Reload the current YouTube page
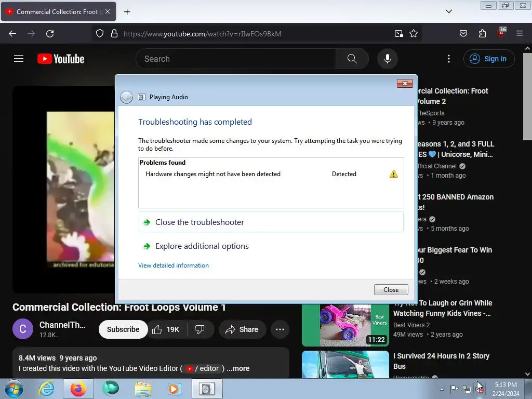Image resolution: width=532 pixels, height=399 pixels. coord(50,34)
